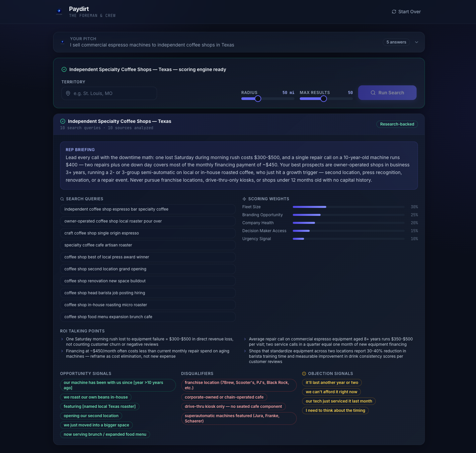Click 'drive-thru kiosk only' disqualifier tag
Viewport: 476px width, 453px height.
233,407
